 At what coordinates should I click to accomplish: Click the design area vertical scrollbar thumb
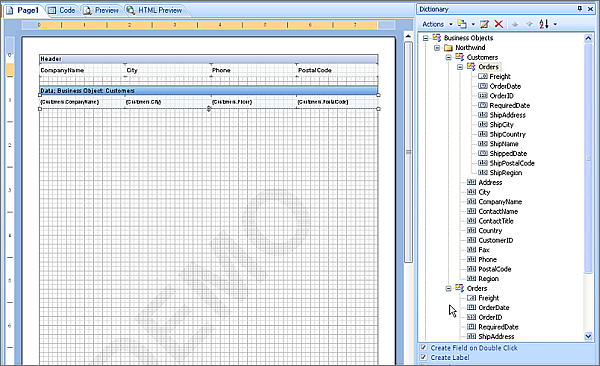pos(408,152)
